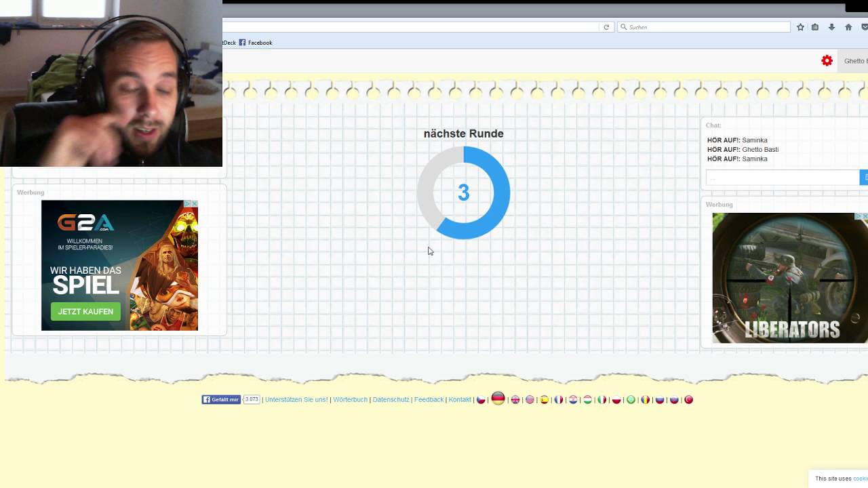
Task: Open the Liberators game ad image
Action: coord(790,278)
